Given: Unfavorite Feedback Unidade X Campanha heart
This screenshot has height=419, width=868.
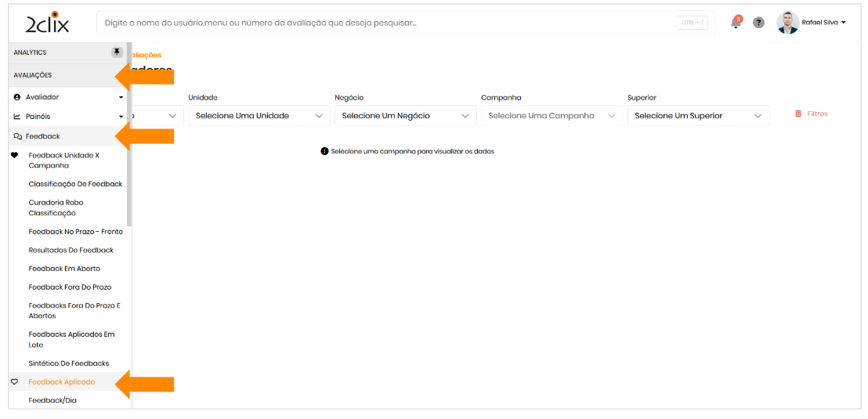Looking at the screenshot, I should pos(14,155).
